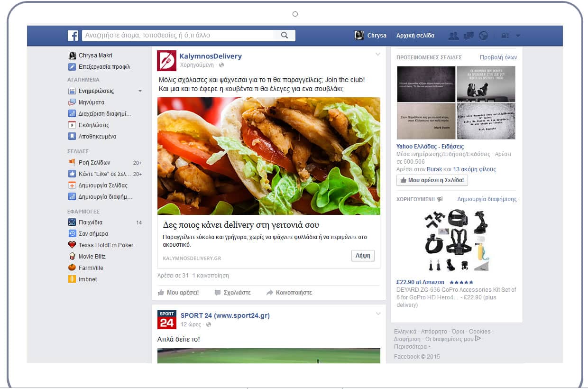Click the KalymnosDelivery page logo
Image resolution: width=588 pixels, height=389 pixels.
166,61
